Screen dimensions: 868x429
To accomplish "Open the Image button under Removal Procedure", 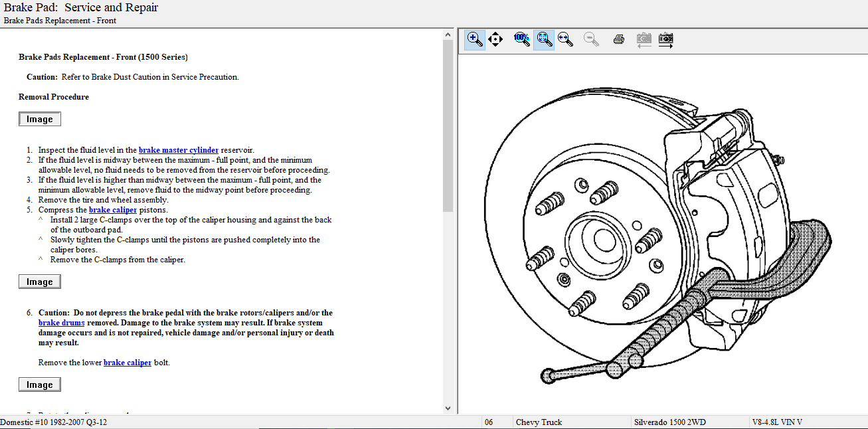I will [40, 120].
